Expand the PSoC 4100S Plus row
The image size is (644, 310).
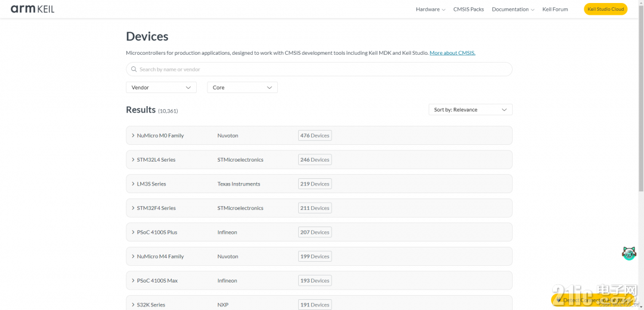[319, 232]
